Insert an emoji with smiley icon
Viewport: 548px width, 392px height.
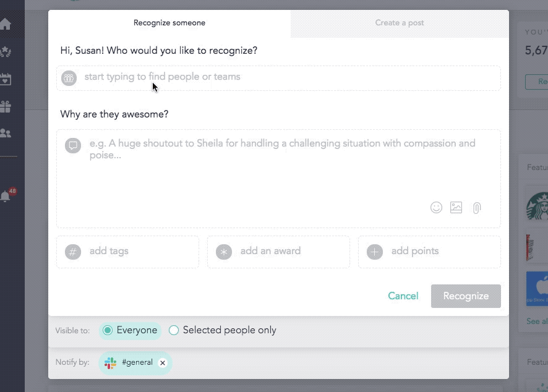[436, 208]
